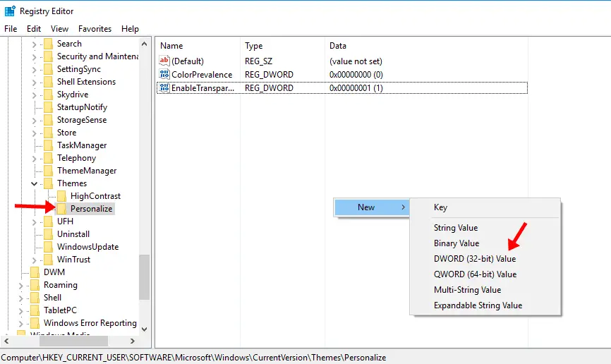
Task: Expand the WinTrust key
Action: [x=35, y=260]
